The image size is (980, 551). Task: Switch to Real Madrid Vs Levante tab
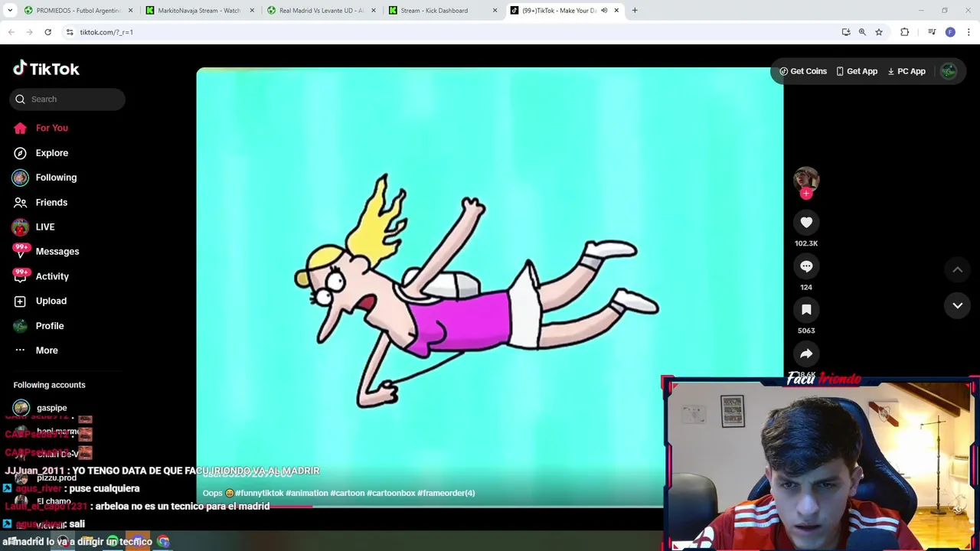(321, 11)
